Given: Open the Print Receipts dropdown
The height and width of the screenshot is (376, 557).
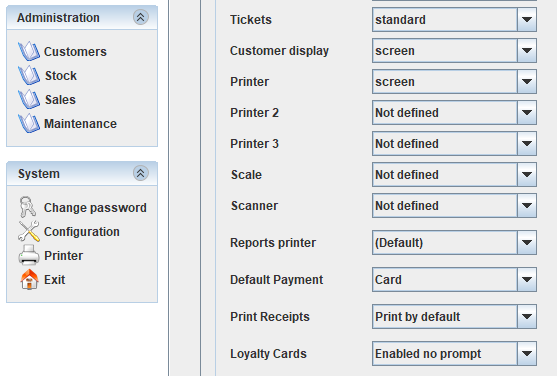Looking at the screenshot, I should [x=454, y=317].
